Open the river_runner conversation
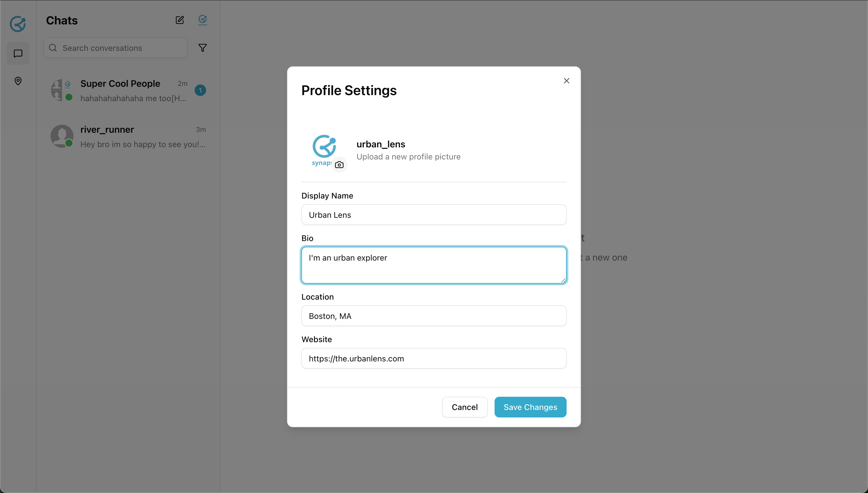868x493 pixels. pos(129,136)
